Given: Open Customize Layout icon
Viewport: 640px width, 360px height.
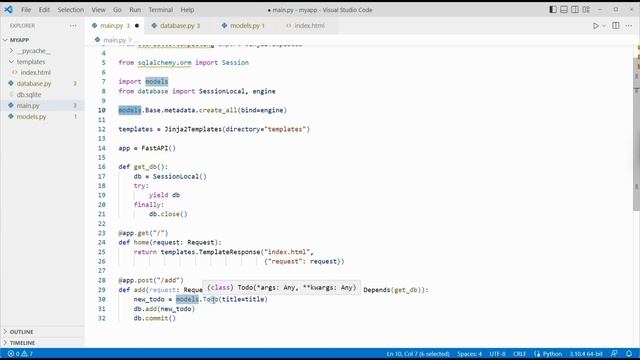Looking at the screenshot, I should pyautogui.click(x=586, y=9).
